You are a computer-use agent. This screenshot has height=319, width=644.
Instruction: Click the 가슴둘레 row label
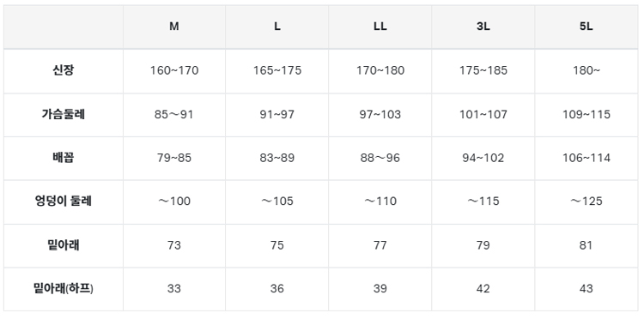pos(64,114)
